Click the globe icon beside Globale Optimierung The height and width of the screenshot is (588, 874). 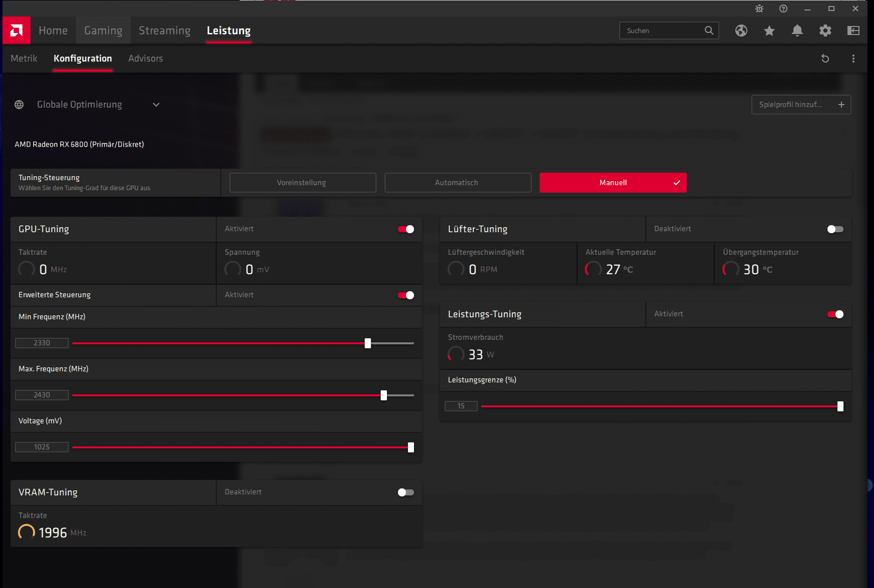[x=19, y=105]
